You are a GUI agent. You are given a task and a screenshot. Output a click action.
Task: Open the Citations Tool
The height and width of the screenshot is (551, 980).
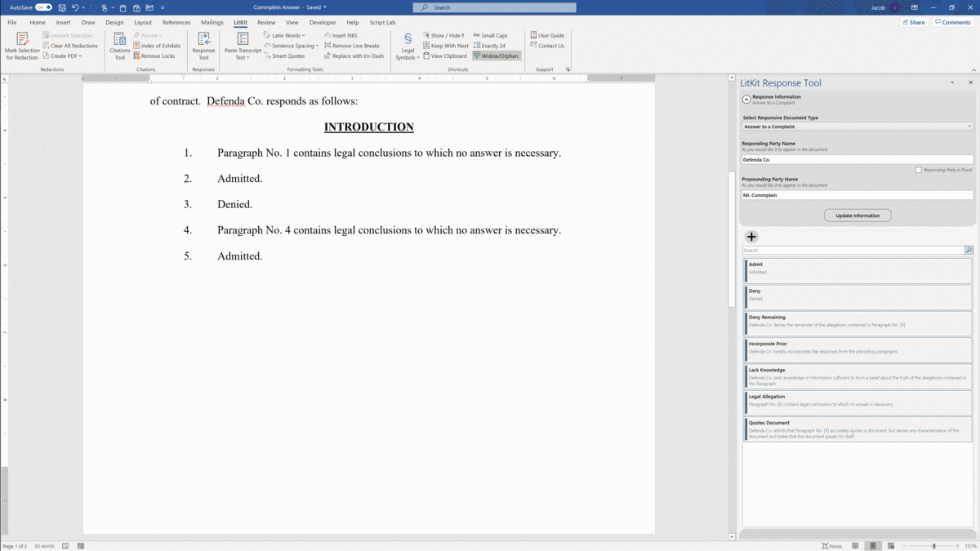[120, 47]
